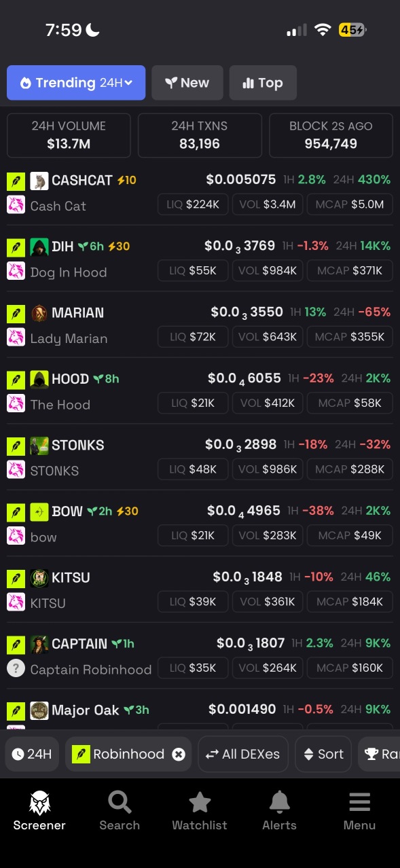Switch to the New tab

187,83
